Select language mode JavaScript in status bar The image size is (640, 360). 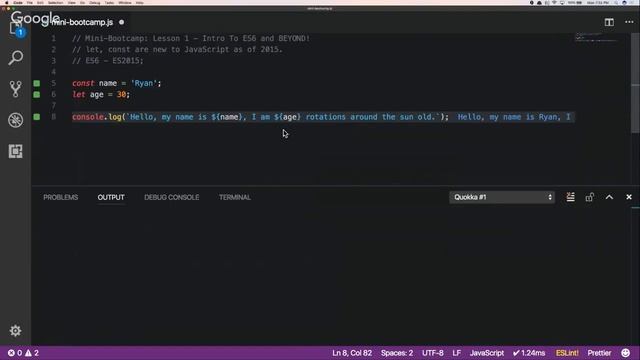487,353
